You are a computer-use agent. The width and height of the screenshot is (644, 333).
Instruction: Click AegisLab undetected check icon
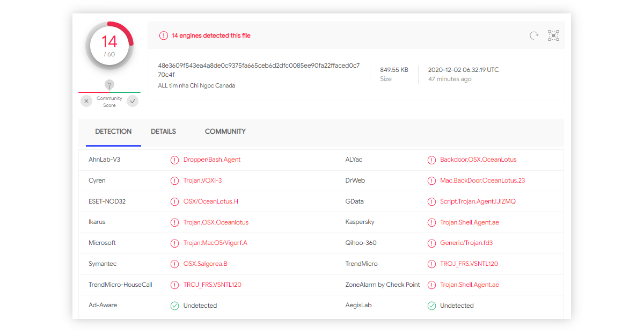(x=431, y=306)
